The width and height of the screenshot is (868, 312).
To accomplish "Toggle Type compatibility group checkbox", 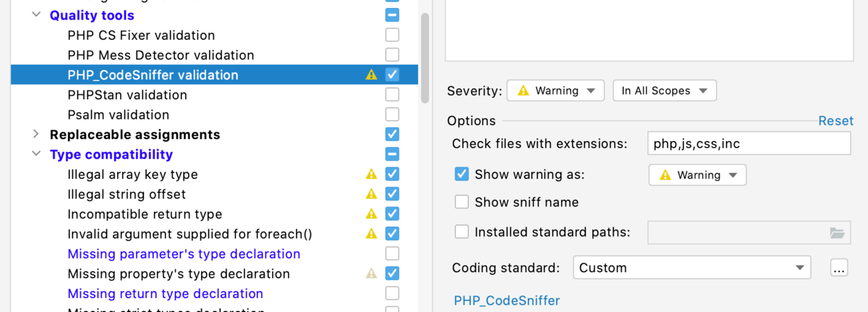I will coord(392,153).
